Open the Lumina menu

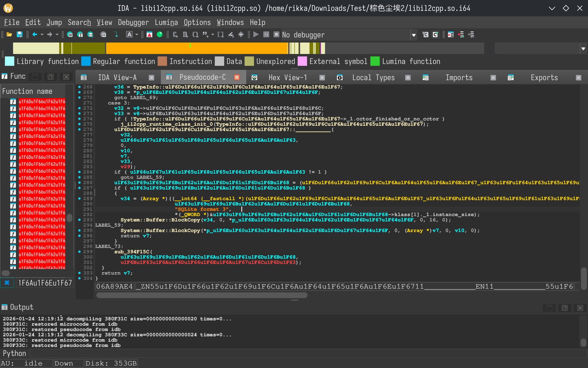pyautogui.click(x=166, y=22)
